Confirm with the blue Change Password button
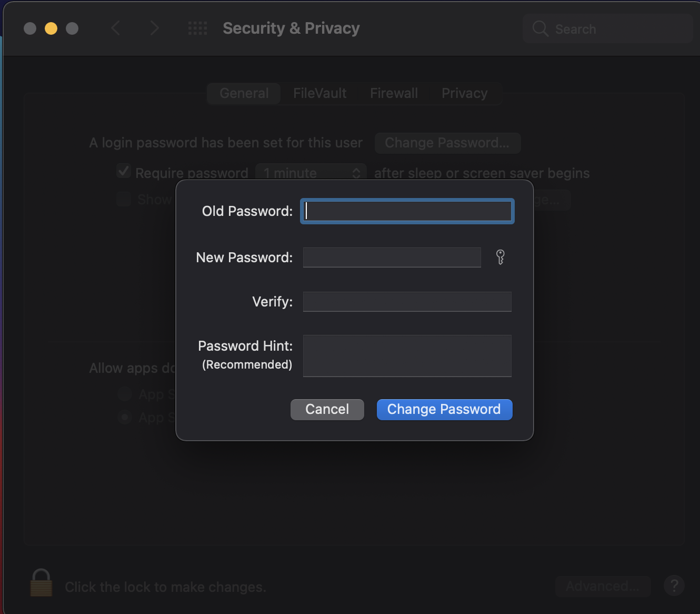Image resolution: width=700 pixels, height=614 pixels. point(444,409)
